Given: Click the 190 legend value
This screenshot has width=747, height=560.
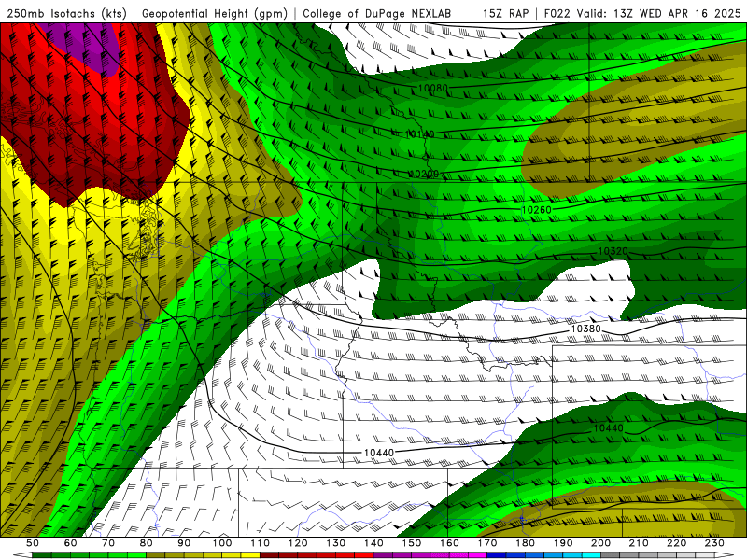Looking at the screenshot, I should coord(563,543).
